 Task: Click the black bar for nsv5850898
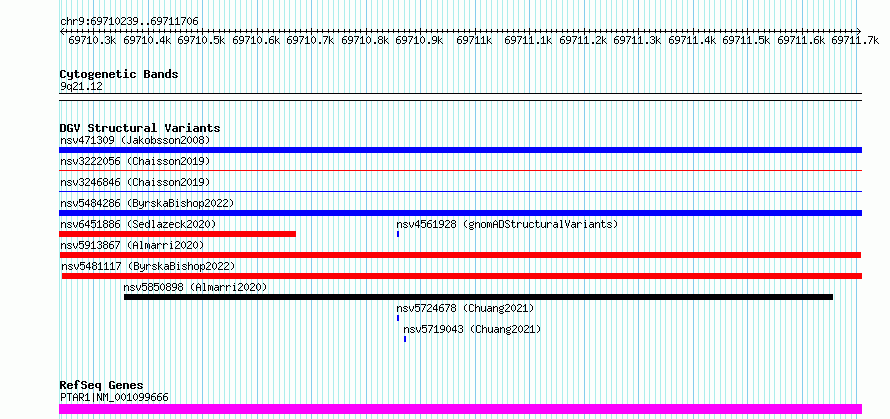(x=478, y=297)
